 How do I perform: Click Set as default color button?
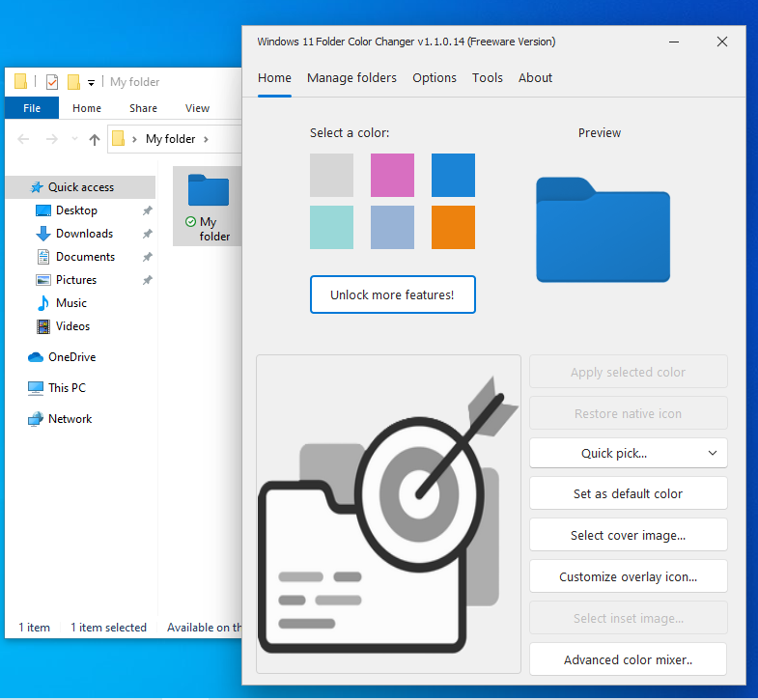[628, 493]
